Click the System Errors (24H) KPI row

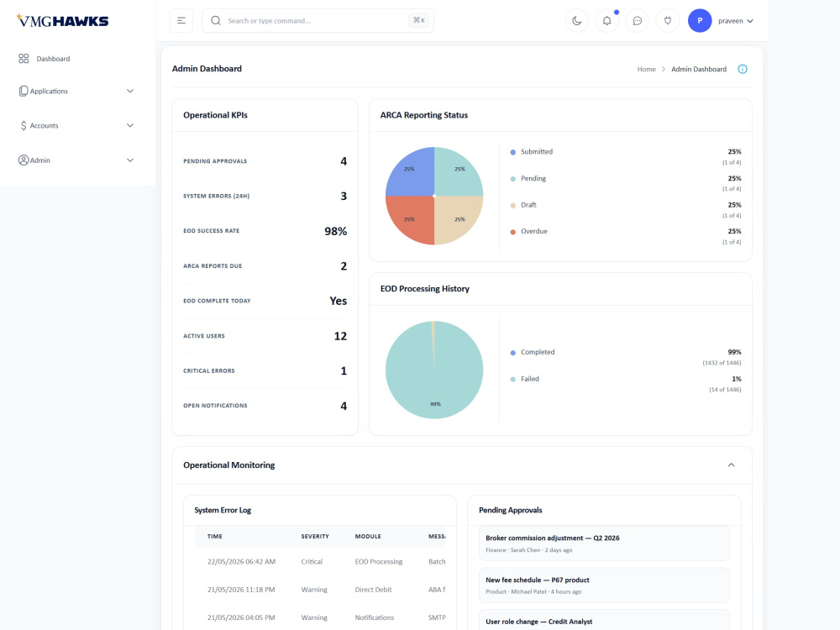coord(265,196)
